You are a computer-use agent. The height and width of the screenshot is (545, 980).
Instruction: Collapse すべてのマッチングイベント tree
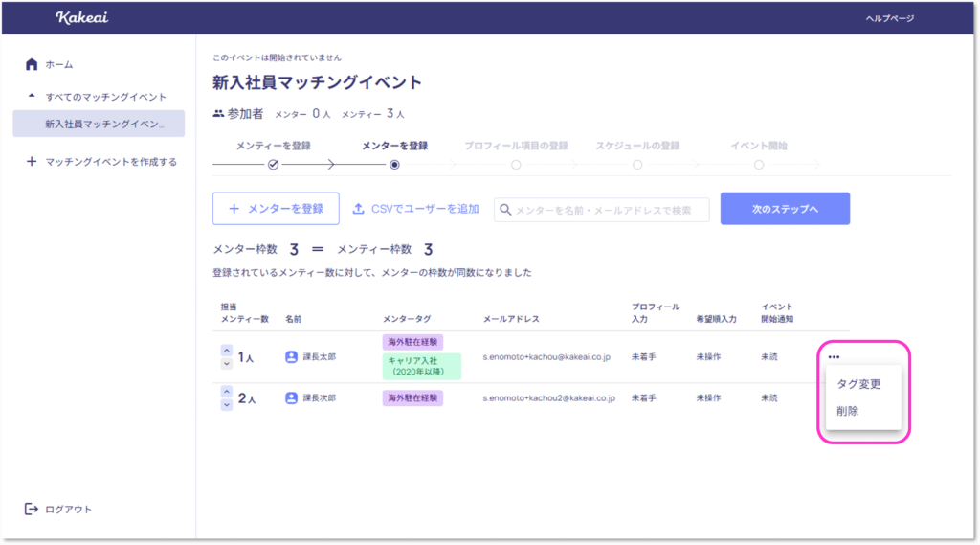tap(32, 97)
